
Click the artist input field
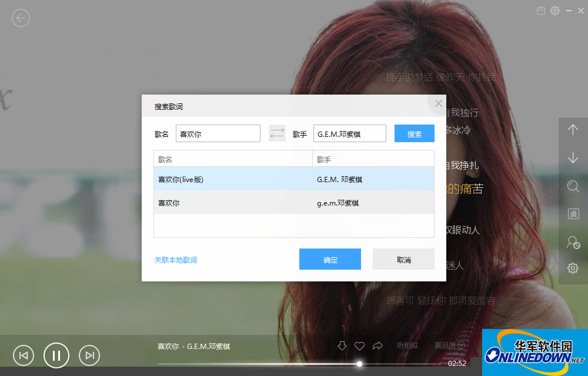pos(349,133)
